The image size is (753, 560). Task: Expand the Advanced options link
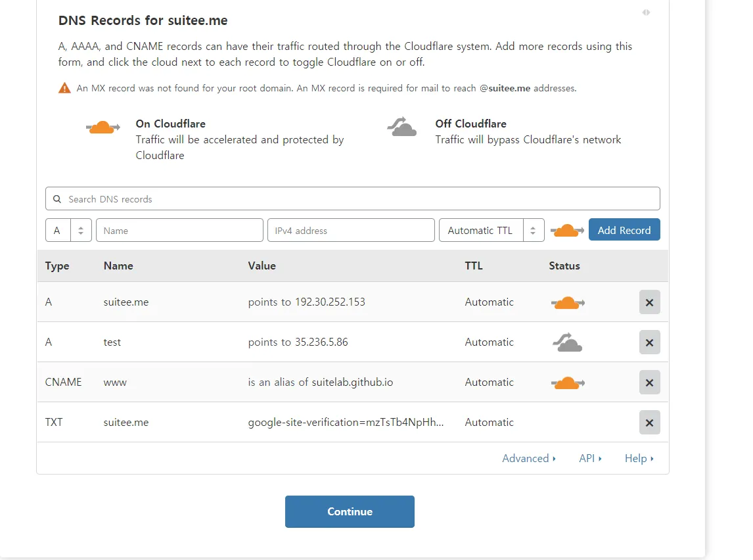pos(529,459)
